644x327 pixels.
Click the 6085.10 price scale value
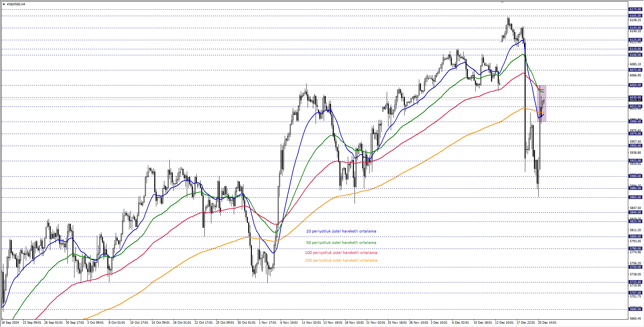pyautogui.click(x=635, y=64)
